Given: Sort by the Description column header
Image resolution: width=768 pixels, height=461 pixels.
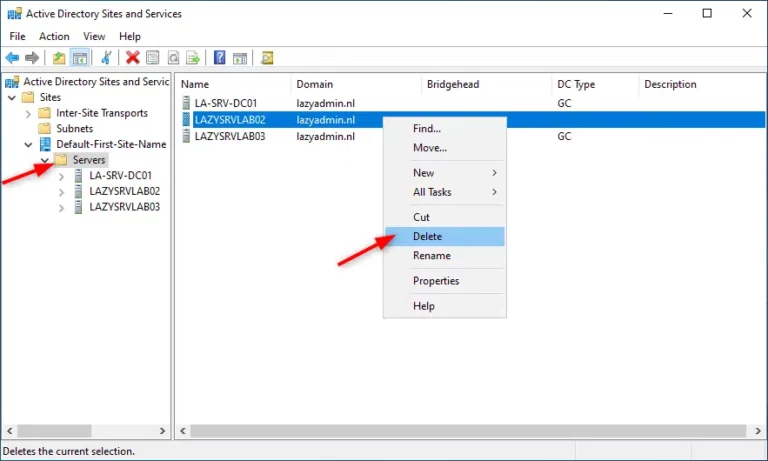Looking at the screenshot, I should tap(701, 84).
